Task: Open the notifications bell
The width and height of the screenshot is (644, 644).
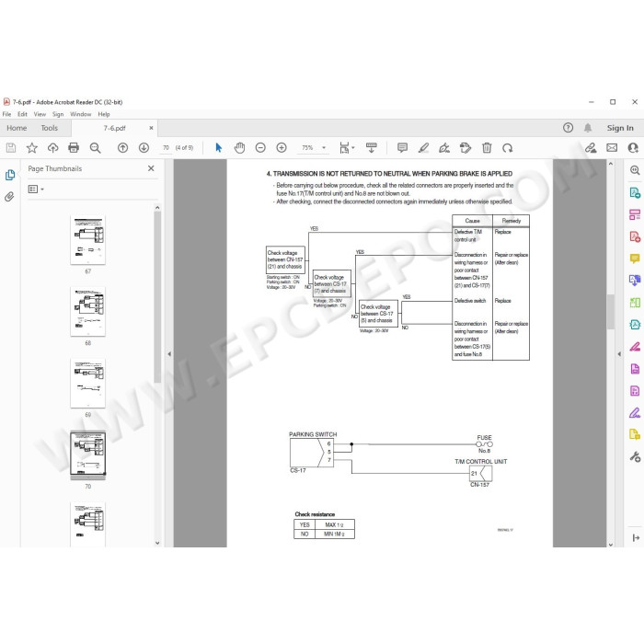Action: click(588, 128)
